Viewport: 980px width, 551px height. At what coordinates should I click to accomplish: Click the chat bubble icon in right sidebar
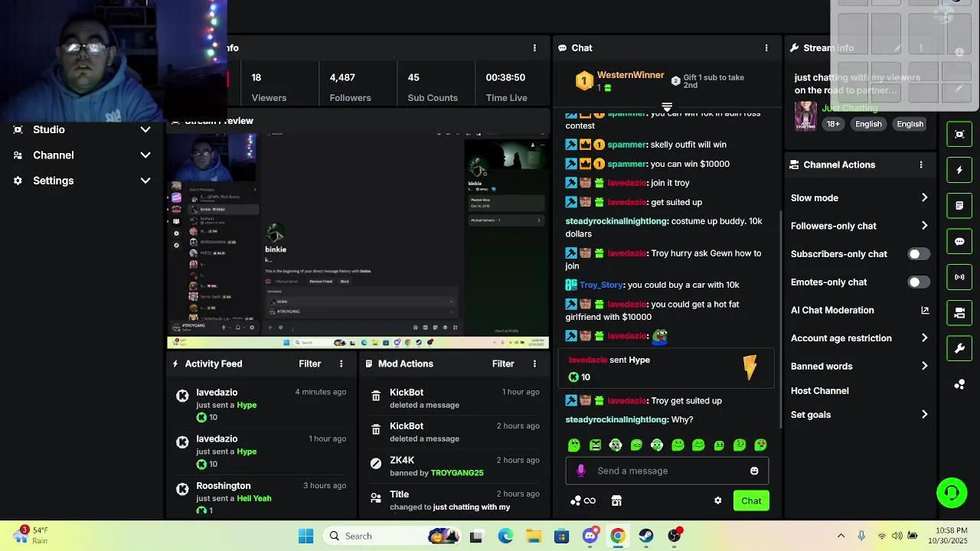[x=959, y=241]
